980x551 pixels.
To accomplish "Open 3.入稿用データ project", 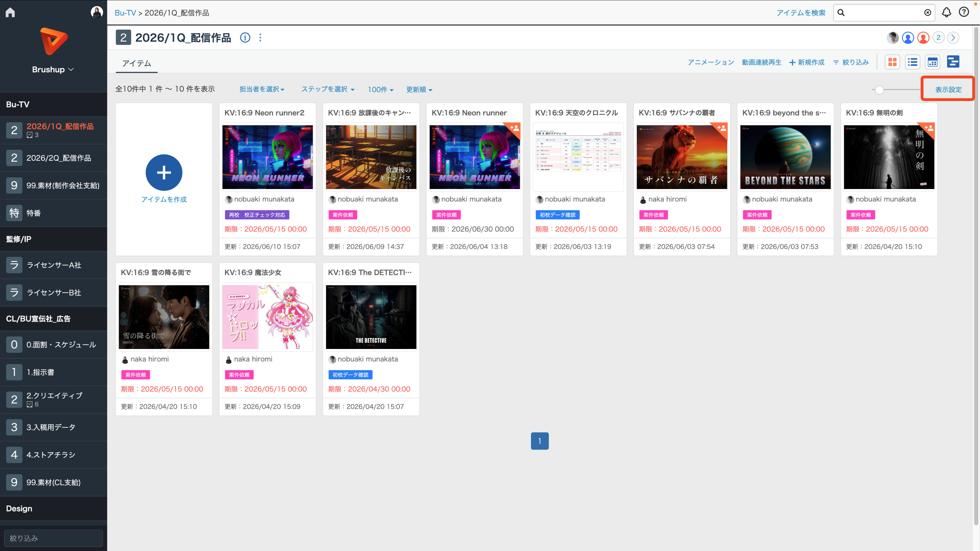I will tap(54, 427).
